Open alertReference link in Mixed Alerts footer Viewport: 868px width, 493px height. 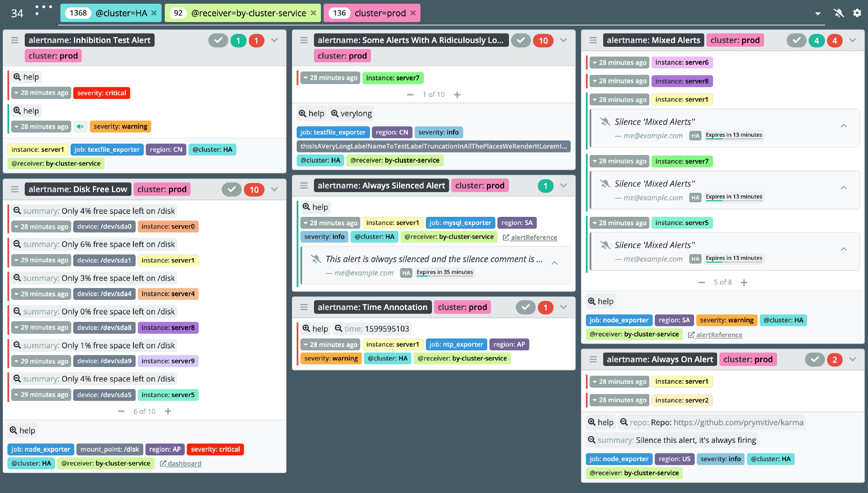tap(715, 334)
